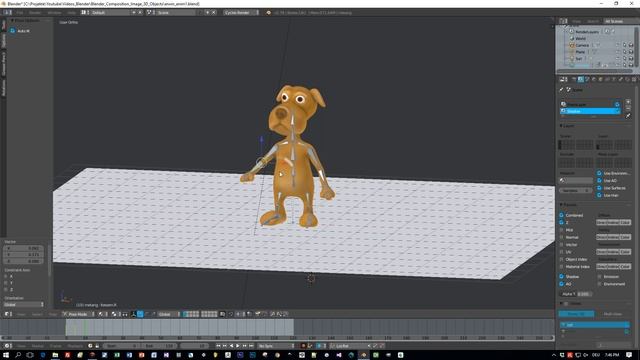Enable the Normal pass checkbox
Viewport: 640px width, 360px height.
pos(562,237)
